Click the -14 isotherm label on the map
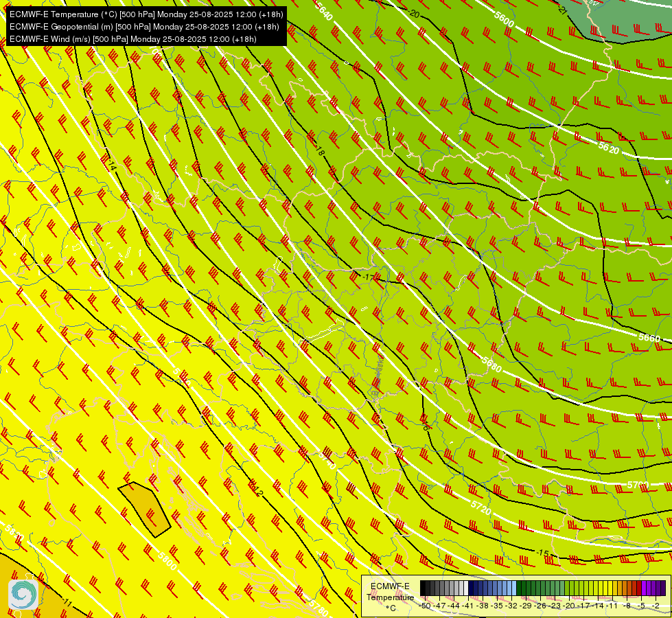The height and width of the screenshot is (618, 672). point(111,165)
